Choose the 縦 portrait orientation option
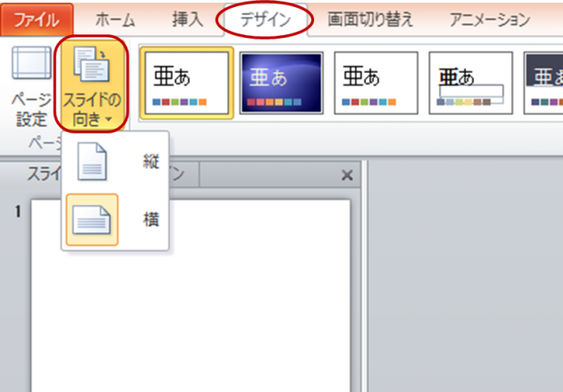This screenshot has height=392, width=563. [116, 161]
